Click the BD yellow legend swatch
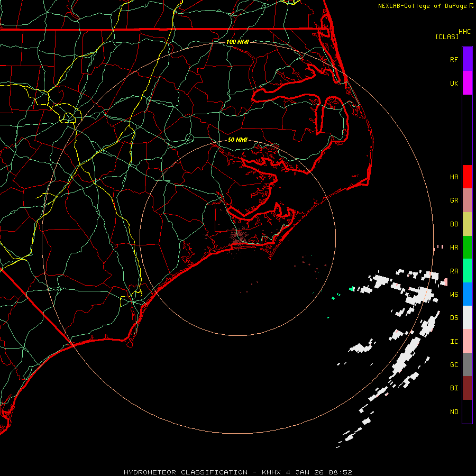Image resolution: width=476 pixels, height=476 pixels. click(x=467, y=224)
